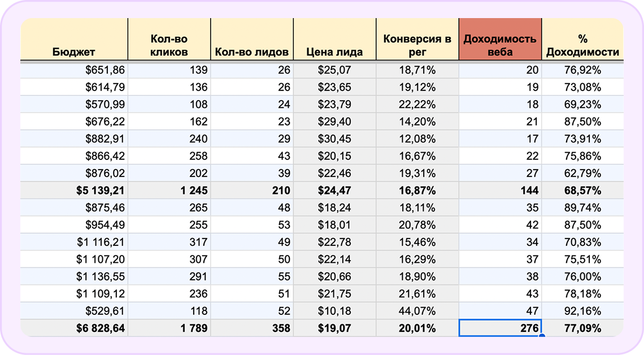Click the 77,09% total percentage cell
644x355 pixels.
[585, 327]
